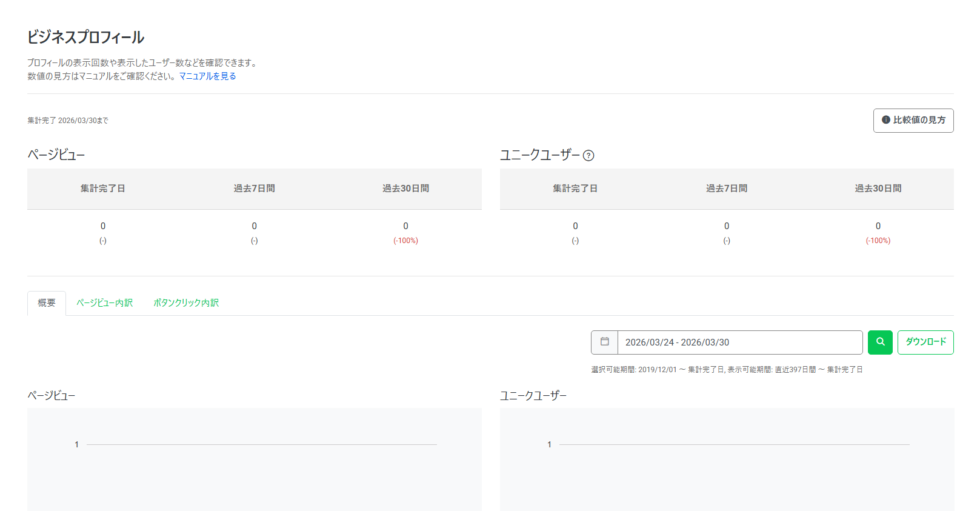
Task: Click 集計完了日 header in ページビュー table
Action: pyautogui.click(x=103, y=189)
